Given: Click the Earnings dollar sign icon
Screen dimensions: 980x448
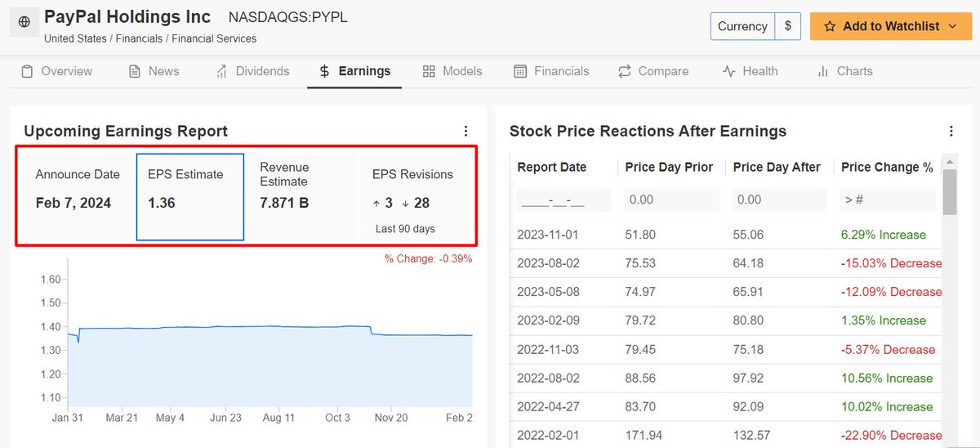Looking at the screenshot, I should point(324,71).
